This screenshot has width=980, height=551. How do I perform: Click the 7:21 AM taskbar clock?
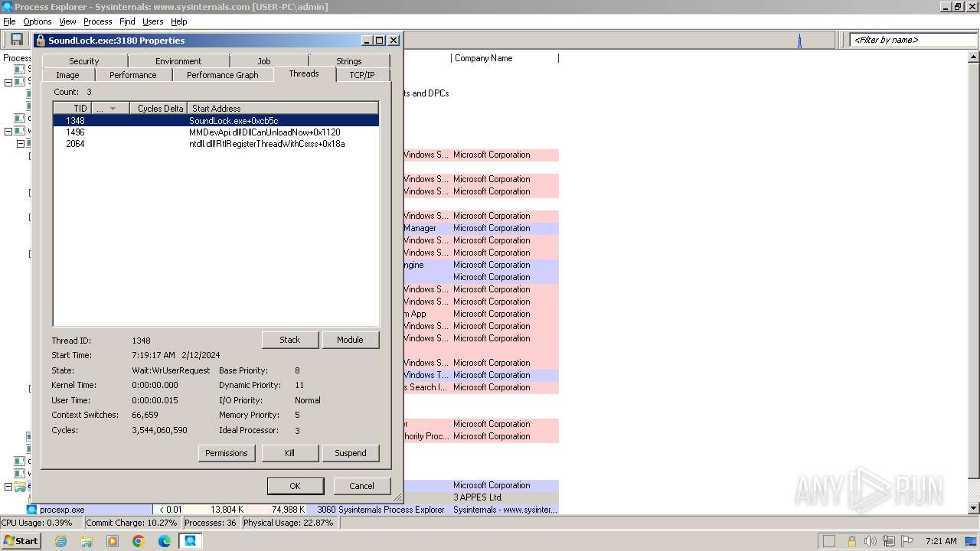pyautogui.click(x=941, y=541)
